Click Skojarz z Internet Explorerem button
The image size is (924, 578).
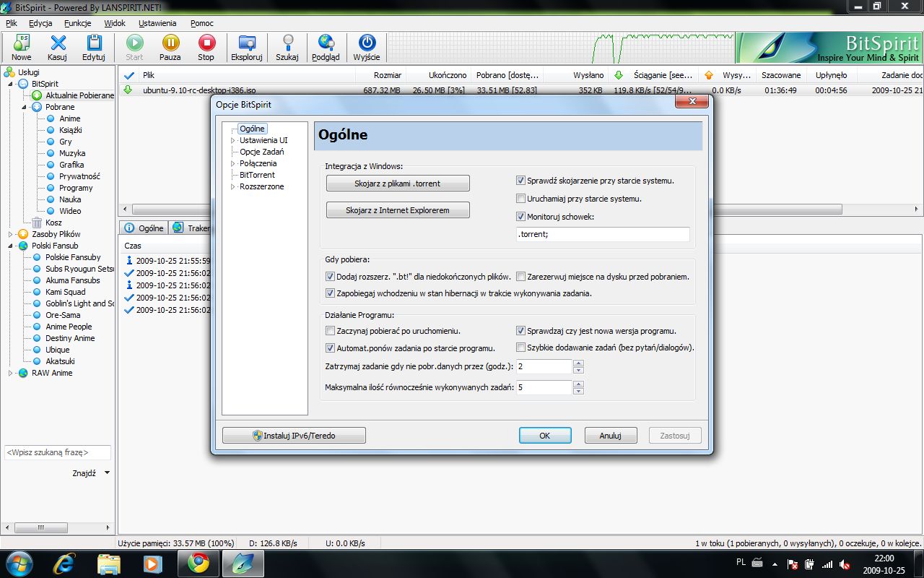(398, 210)
